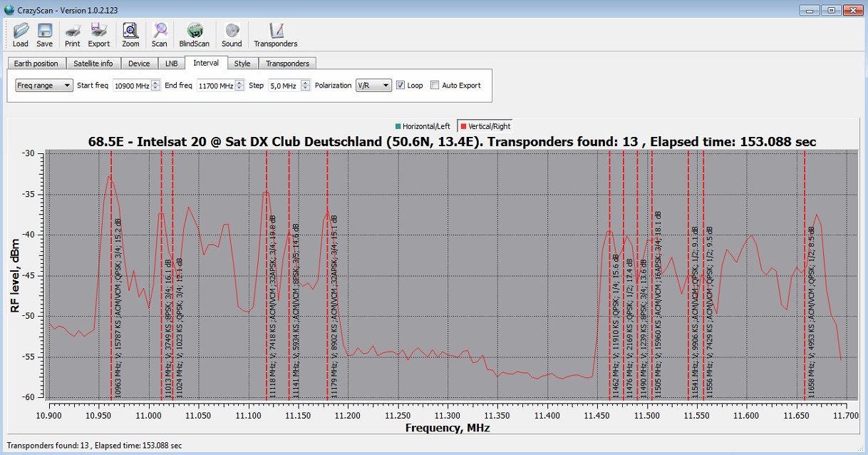The height and width of the screenshot is (455, 868).
Task: Click the 11462 MHz transponder marker
Action: tap(610, 275)
